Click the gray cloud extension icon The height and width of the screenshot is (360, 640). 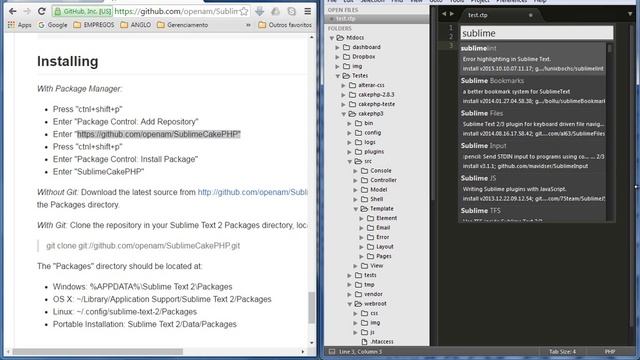pyautogui.click(x=276, y=11)
